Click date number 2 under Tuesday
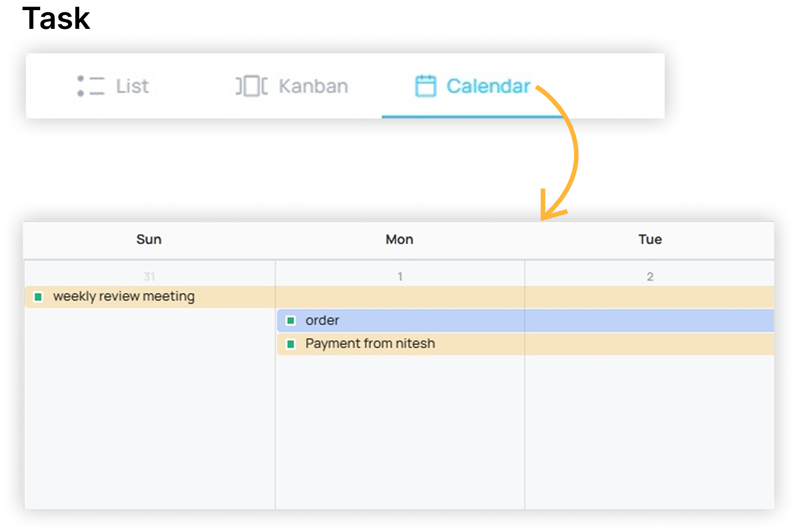 [650, 277]
